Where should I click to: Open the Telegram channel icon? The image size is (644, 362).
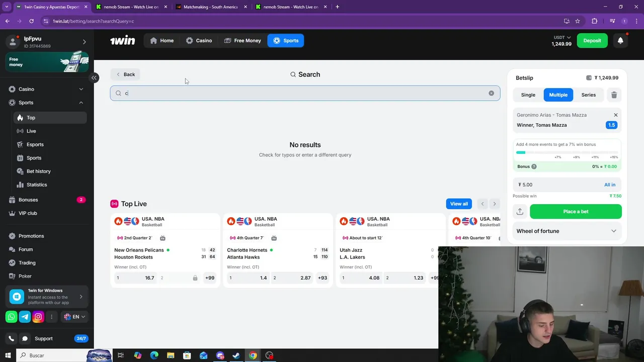point(25,317)
